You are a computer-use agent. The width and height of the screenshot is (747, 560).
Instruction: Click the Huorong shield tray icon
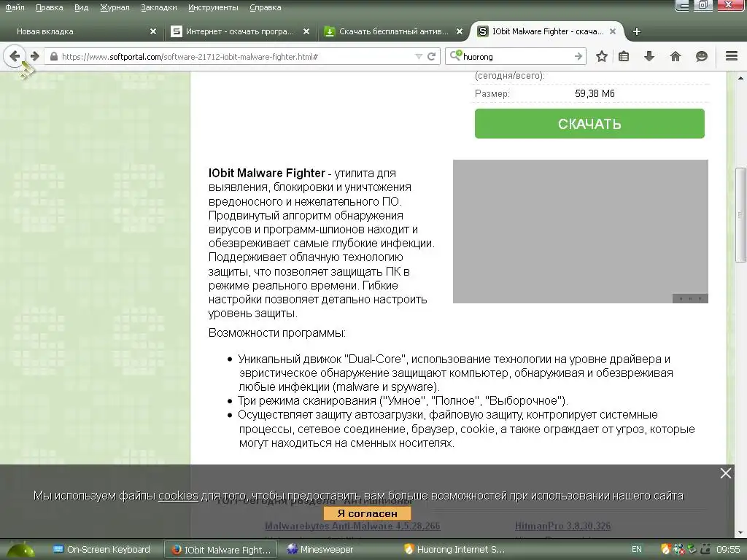(665, 550)
